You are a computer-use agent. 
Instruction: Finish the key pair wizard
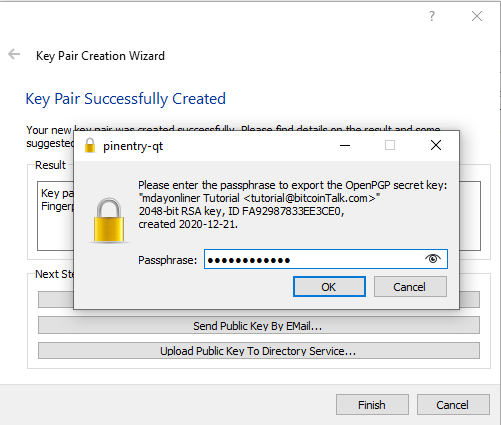click(x=372, y=405)
